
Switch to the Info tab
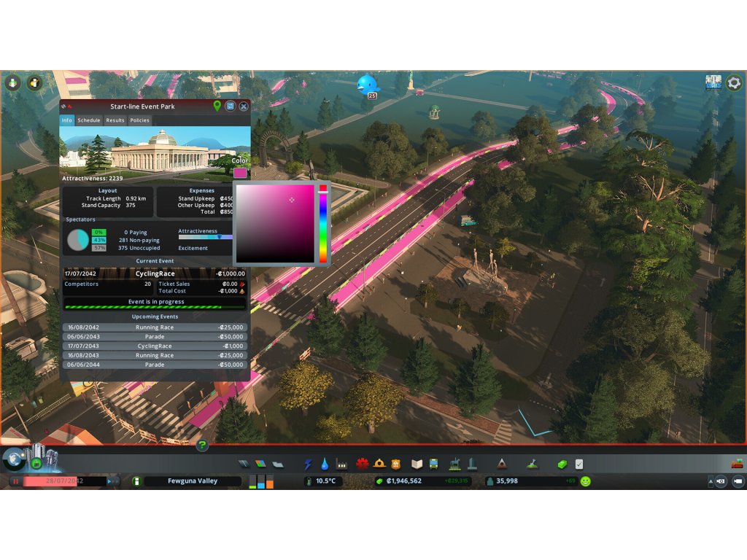(66, 120)
